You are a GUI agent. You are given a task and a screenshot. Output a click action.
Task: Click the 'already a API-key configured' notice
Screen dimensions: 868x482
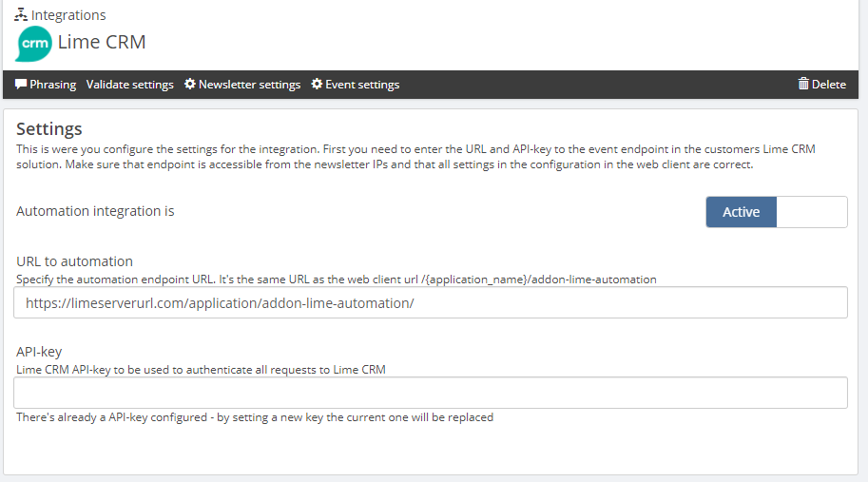(255, 417)
